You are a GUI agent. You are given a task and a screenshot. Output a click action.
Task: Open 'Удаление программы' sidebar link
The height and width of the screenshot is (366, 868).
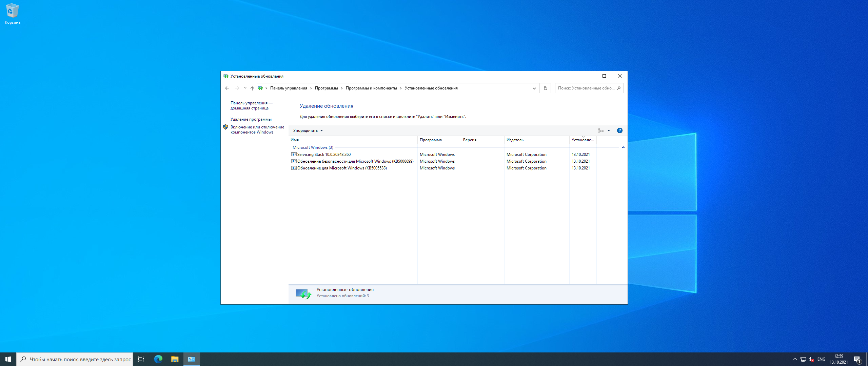click(251, 119)
